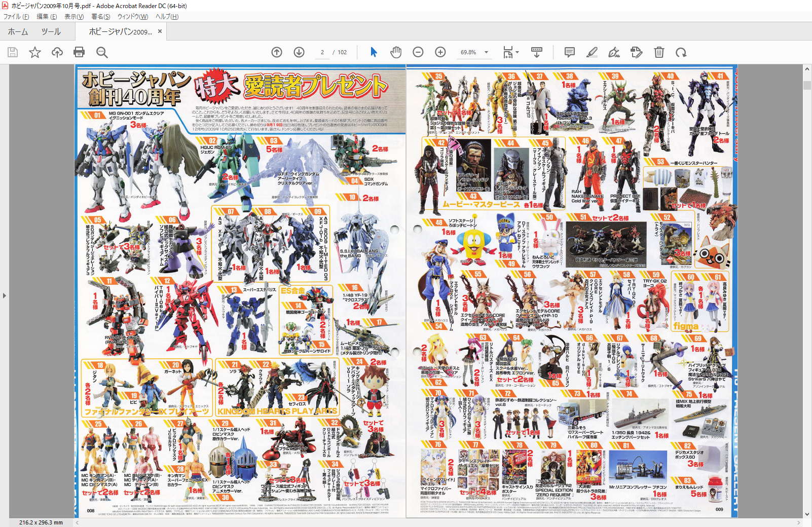Close the ホビージャパン2009 document tab
The height and width of the screenshot is (527, 812).
(160, 31)
